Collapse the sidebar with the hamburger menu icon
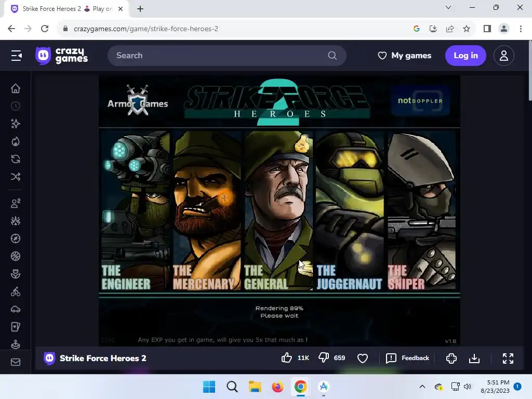532x399 pixels. [x=16, y=56]
